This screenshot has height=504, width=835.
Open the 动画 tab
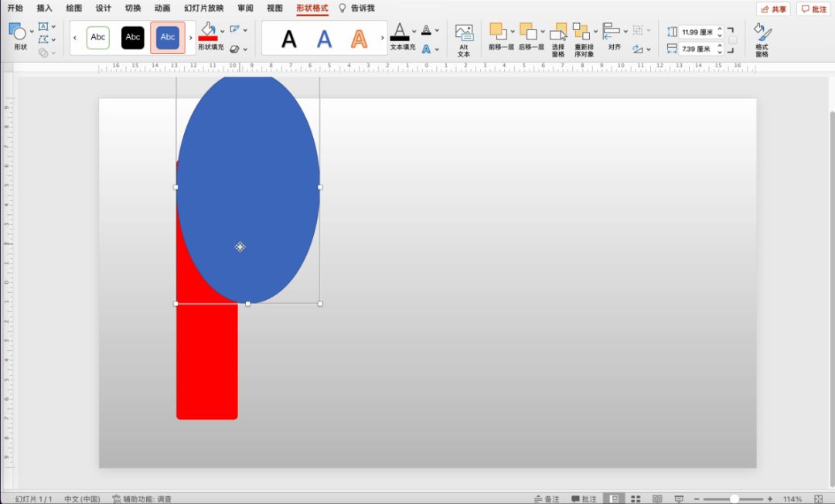[162, 8]
